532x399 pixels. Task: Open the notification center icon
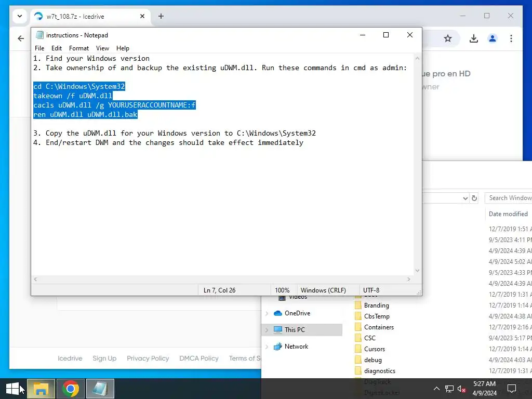coord(512,389)
